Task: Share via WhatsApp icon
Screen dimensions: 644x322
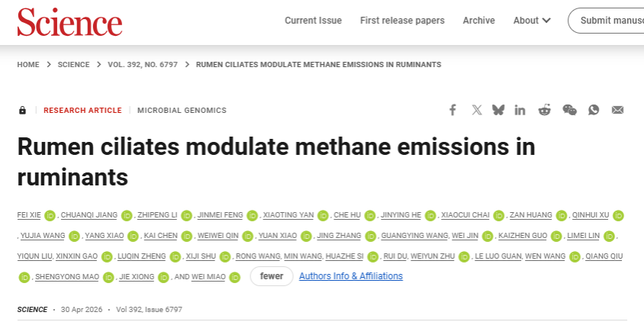Action: click(x=594, y=110)
